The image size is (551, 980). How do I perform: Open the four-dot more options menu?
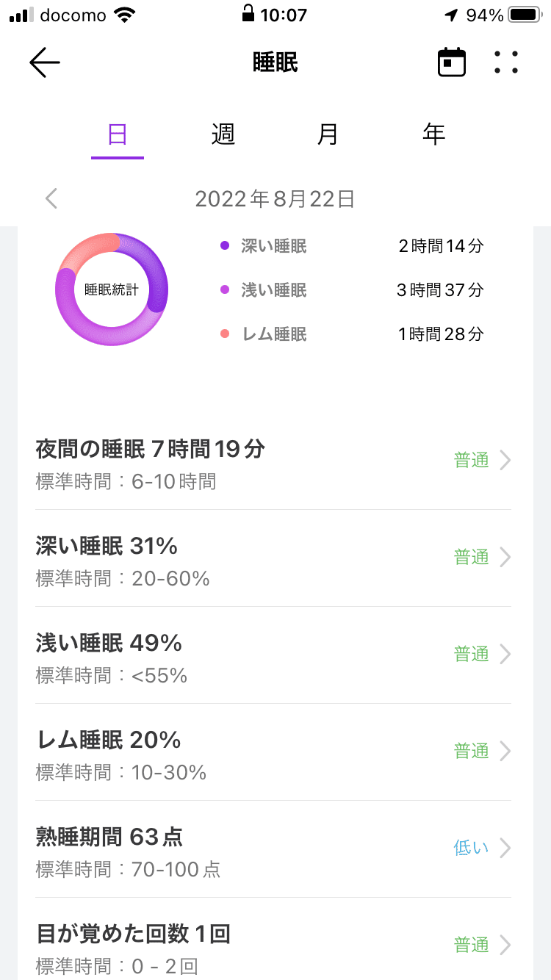[x=506, y=63]
